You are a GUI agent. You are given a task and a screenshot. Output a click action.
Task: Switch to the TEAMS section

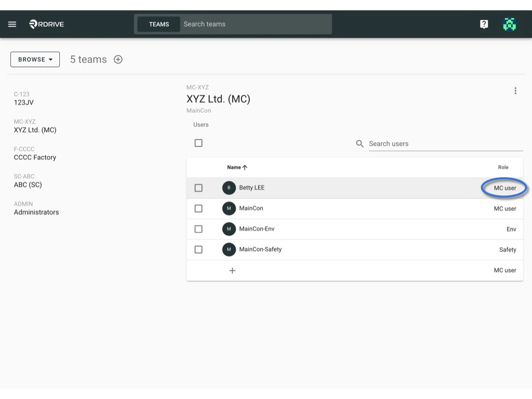[159, 24]
